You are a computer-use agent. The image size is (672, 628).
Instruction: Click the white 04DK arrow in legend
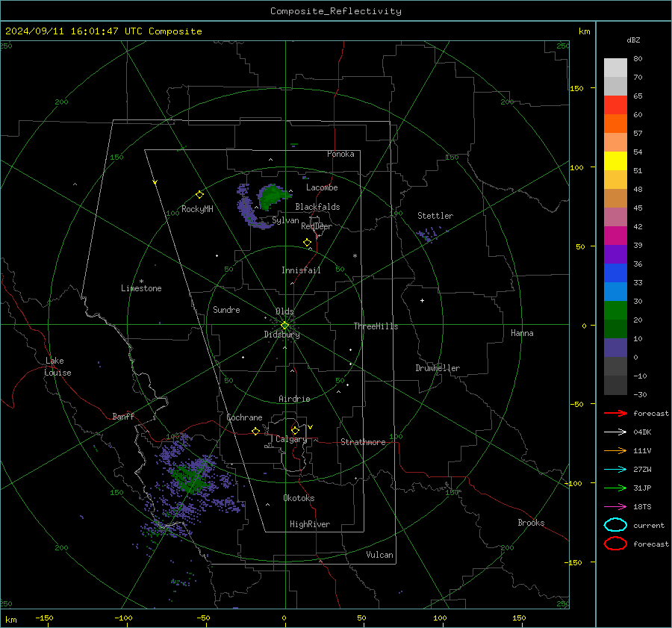(x=615, y=432)
